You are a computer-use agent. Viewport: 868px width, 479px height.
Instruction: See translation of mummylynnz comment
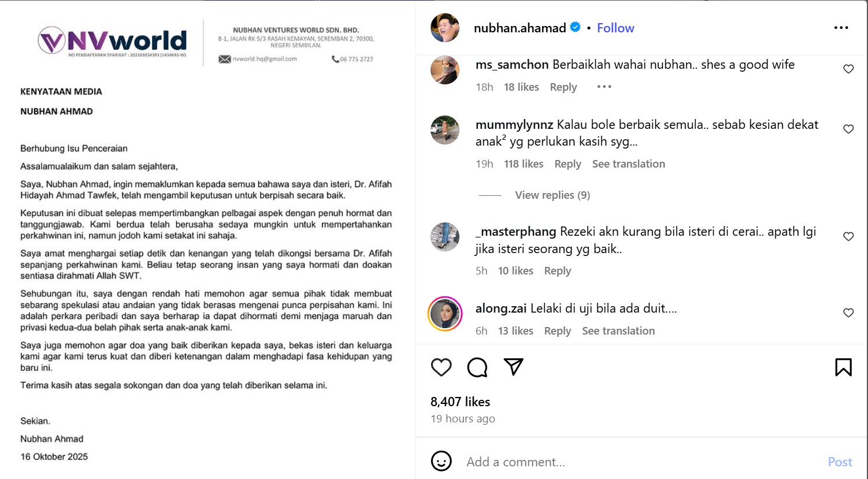[628, 164]
